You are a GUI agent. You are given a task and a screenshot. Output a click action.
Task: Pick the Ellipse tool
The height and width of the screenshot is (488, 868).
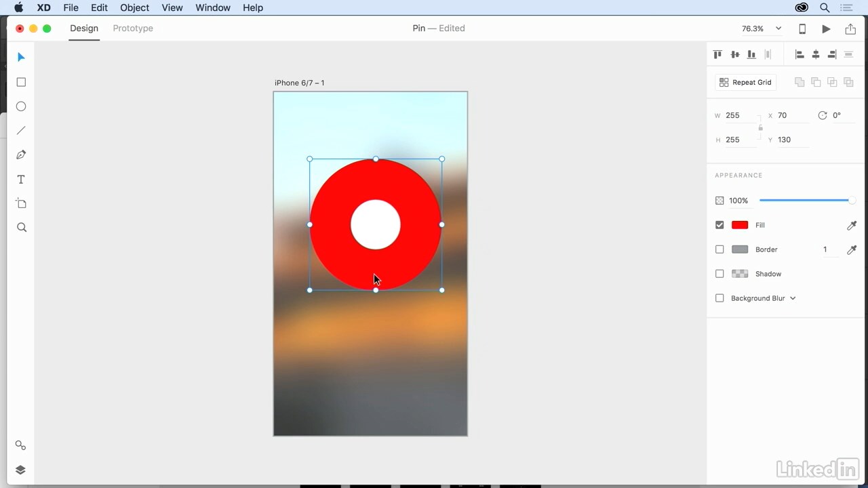pos(21,106)
